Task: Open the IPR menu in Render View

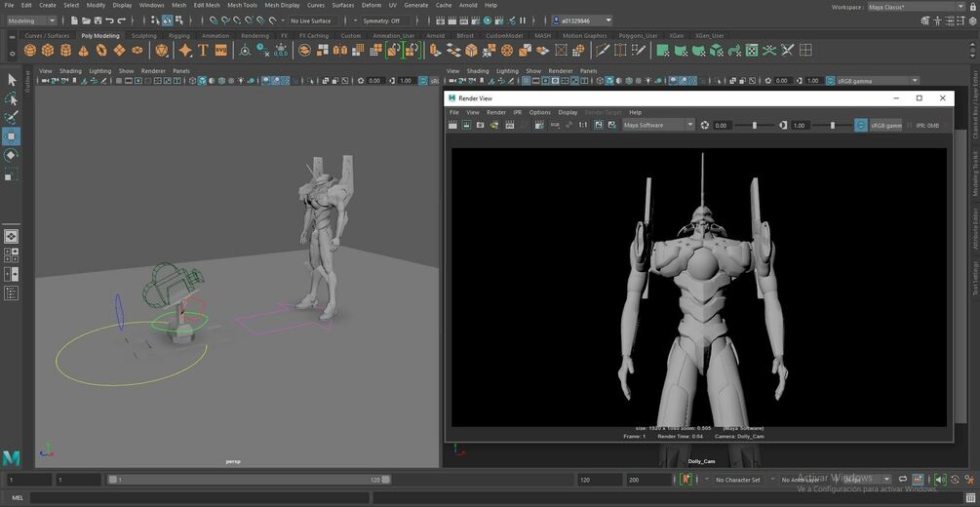Action: pyautogui.click(x=518, y=112)
